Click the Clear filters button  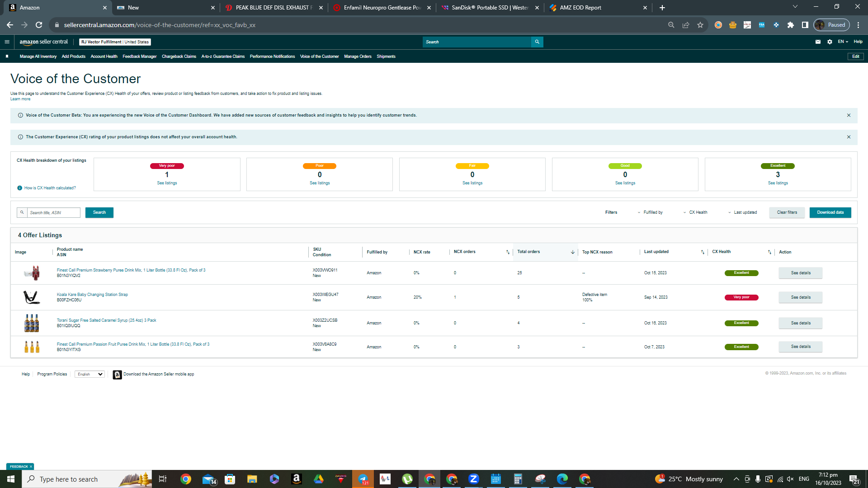pyautogui.click(x=787, y=212)
